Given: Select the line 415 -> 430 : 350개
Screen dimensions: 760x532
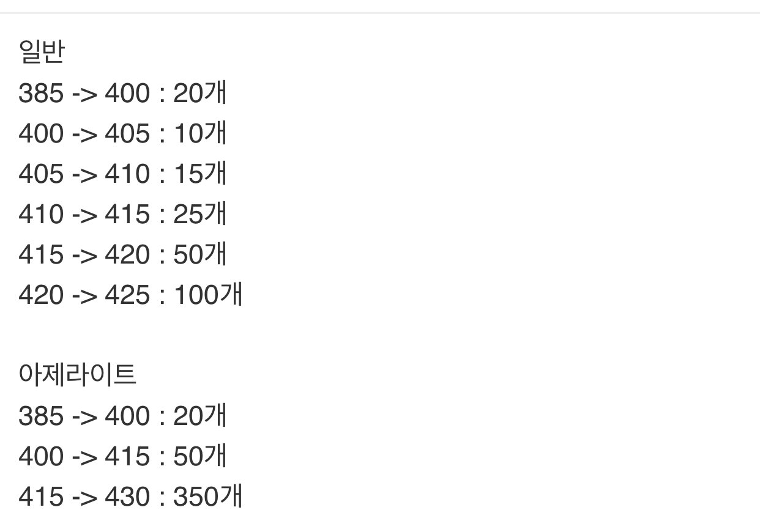Looking at the screenshot, I should pos(131,497).
